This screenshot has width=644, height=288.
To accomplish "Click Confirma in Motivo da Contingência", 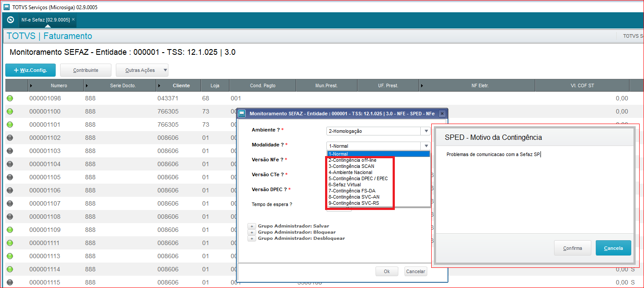I will [x=572, y=248].
